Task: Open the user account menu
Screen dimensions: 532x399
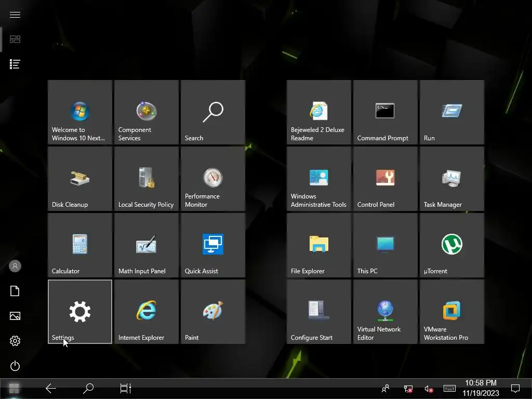Action: click(x=15, y=266)
